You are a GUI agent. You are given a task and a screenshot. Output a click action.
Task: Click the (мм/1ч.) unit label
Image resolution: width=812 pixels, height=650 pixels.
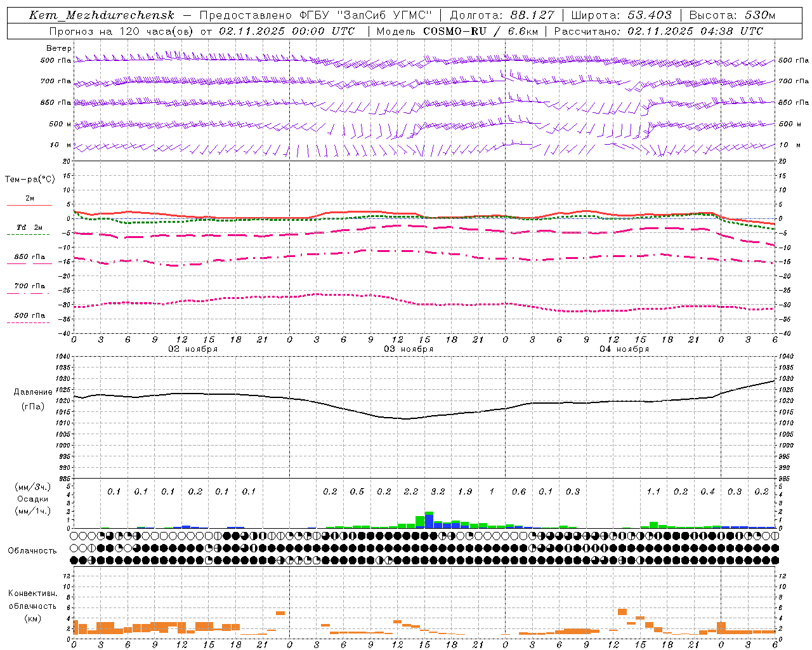click(x=33, y=511)
